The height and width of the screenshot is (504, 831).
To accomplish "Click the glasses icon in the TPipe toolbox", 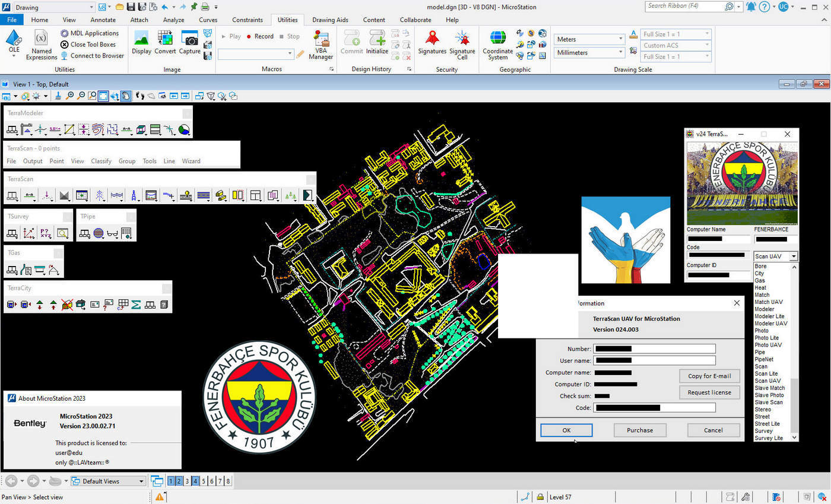I will [112, 233].
